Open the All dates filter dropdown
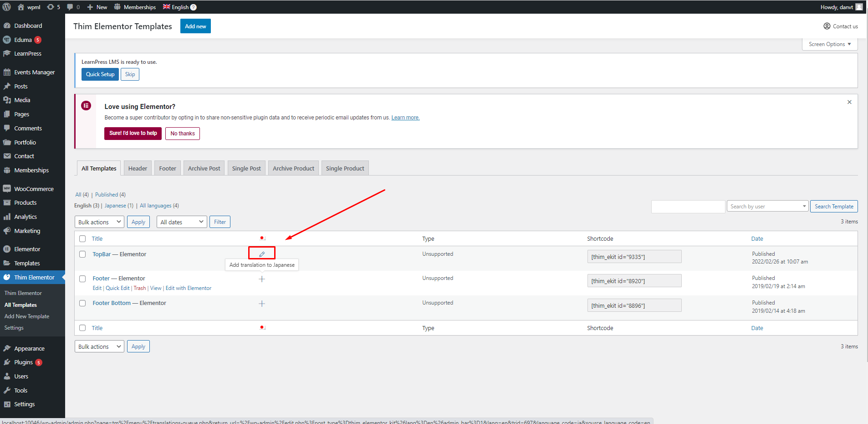This screenshot has height=424, width=868. click(182, 222)
